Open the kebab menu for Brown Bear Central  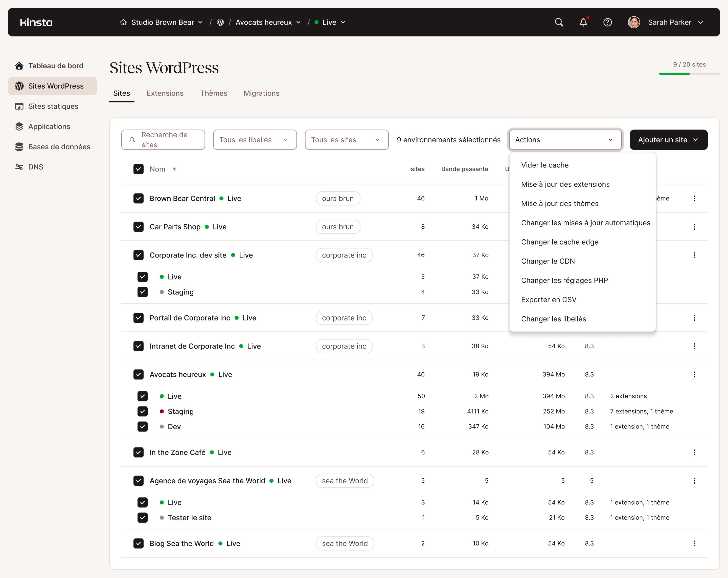point(695,198)
